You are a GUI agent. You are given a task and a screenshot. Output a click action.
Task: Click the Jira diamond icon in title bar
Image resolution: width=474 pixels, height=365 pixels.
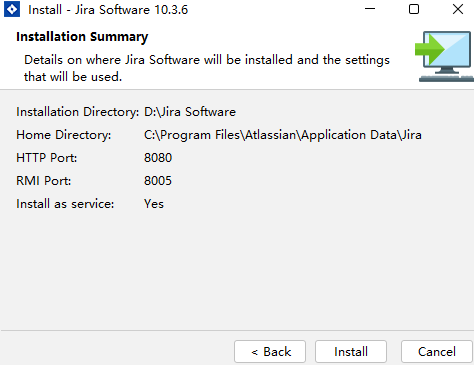point(12,9)
